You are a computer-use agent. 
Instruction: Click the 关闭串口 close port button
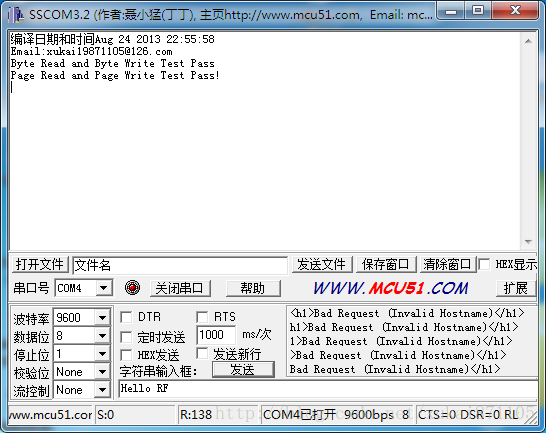click(180, 288)
